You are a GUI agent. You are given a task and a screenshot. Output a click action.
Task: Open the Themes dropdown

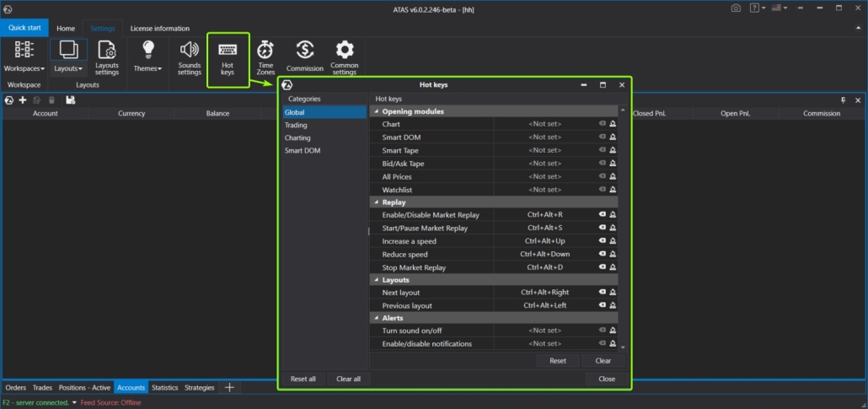coord(147,68)
